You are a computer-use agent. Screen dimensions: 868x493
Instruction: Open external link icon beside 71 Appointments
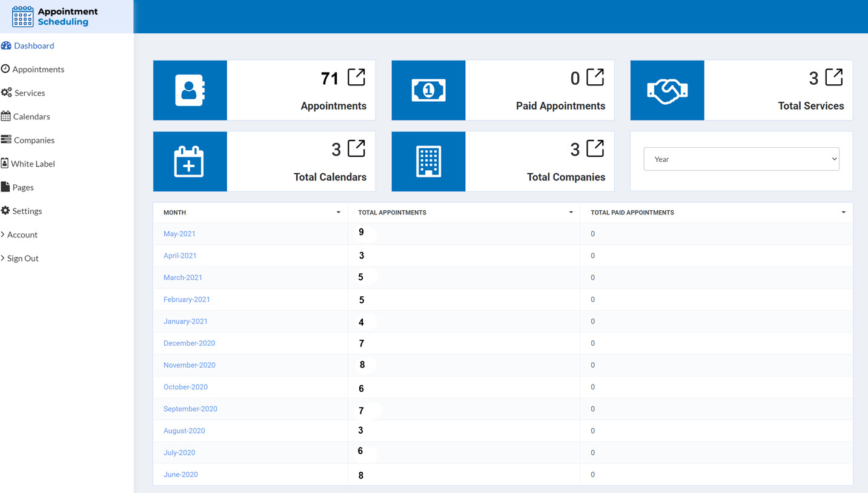point(356,78)
